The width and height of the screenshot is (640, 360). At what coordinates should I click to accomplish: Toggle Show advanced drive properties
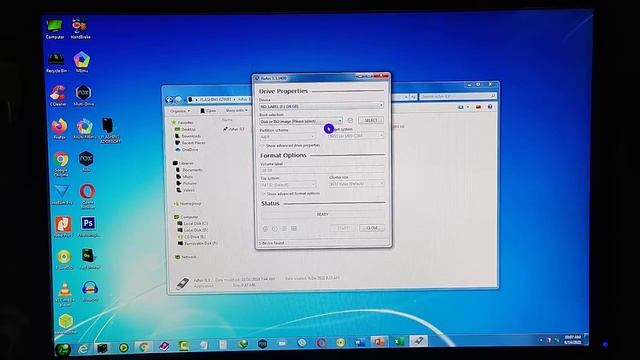coord(291,145)
